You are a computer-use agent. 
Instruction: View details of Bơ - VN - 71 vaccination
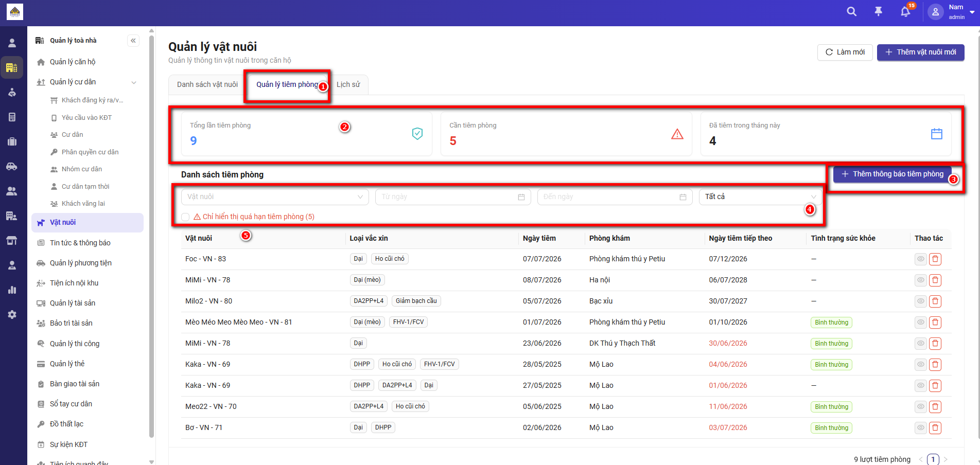(x=921, y=428)
